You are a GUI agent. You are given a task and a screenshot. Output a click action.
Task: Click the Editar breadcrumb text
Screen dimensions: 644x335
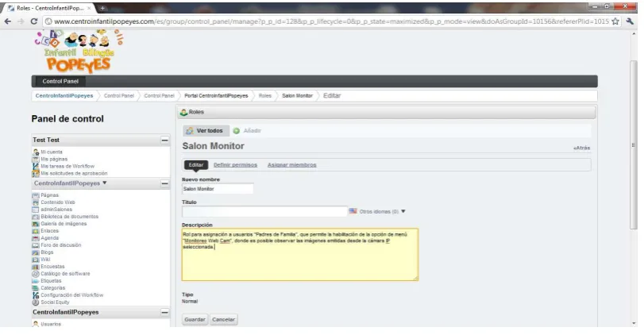point(332,95)
